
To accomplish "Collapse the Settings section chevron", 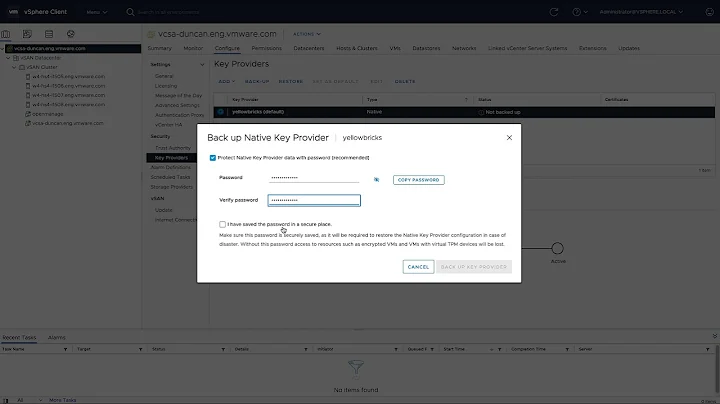I will [202, 65].
